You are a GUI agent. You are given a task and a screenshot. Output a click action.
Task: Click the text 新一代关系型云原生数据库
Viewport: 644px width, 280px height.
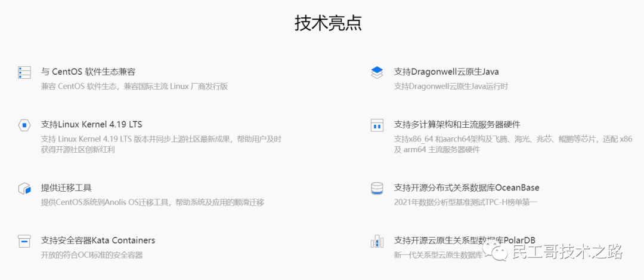pyautogui.click(x=438, y=255)
